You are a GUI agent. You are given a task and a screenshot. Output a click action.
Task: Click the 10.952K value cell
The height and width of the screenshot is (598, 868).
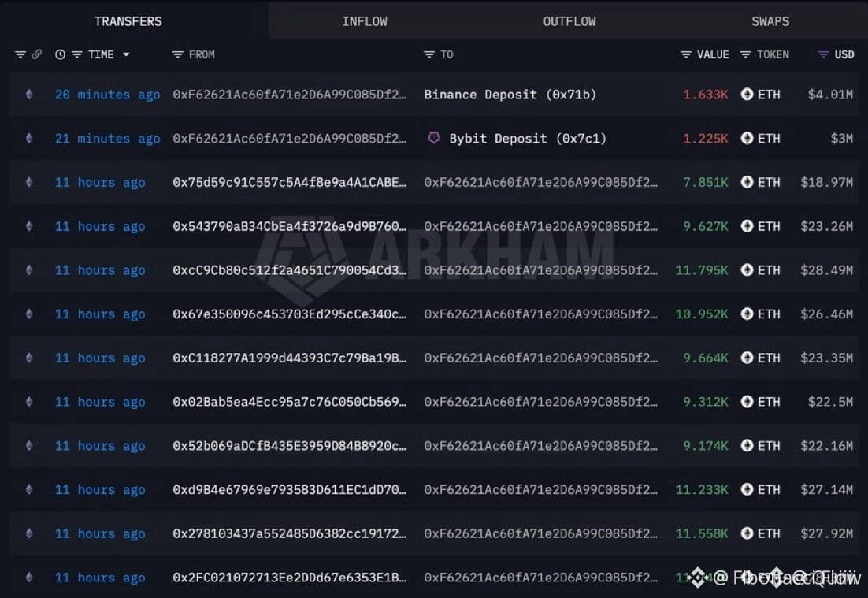(x=702, y=314)
